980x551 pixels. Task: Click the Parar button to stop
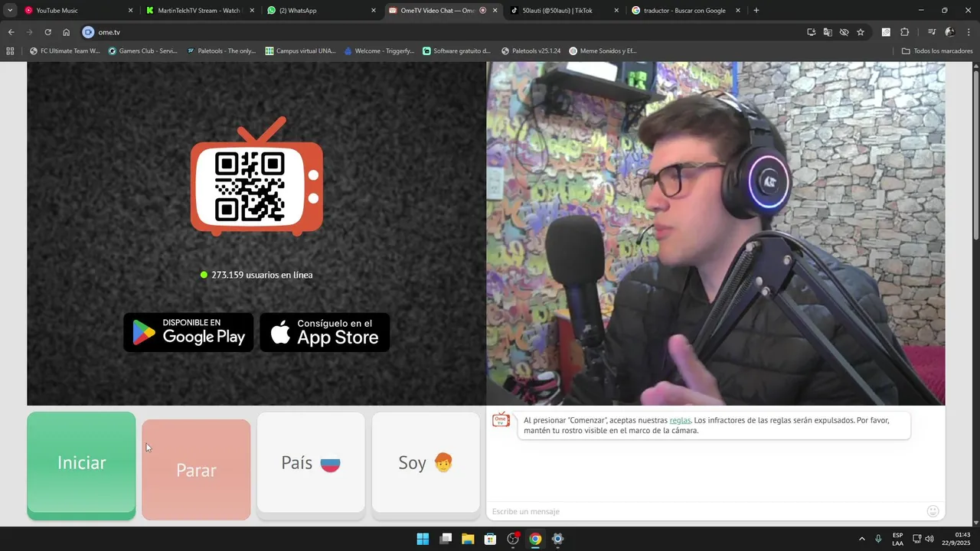tap(196, 470)
